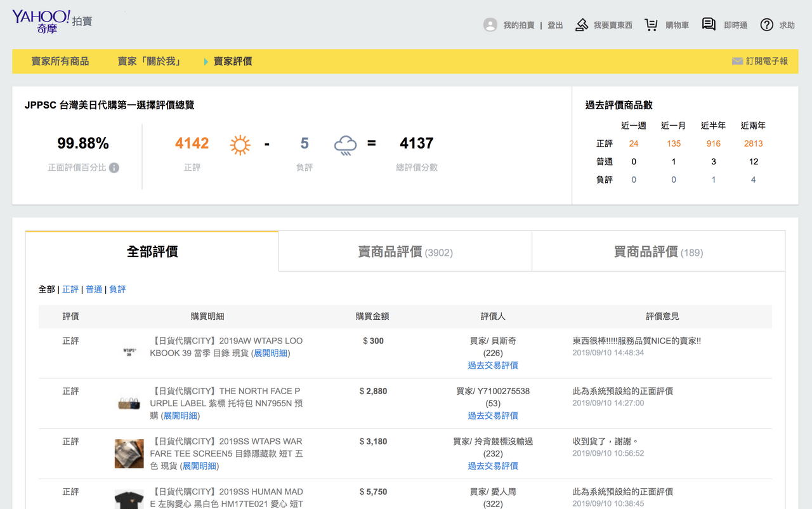The height and width of the screenshot is (509, 812).
Task: Click the 登出 logout link
Action: click(x=555, y=25)
